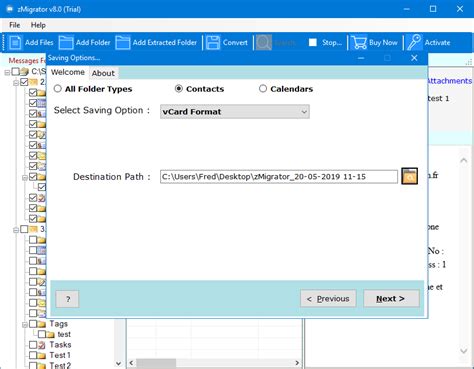Click the Next > button
Image resolution: width=474 pixels, height=369 pixels.
(391, 298)
